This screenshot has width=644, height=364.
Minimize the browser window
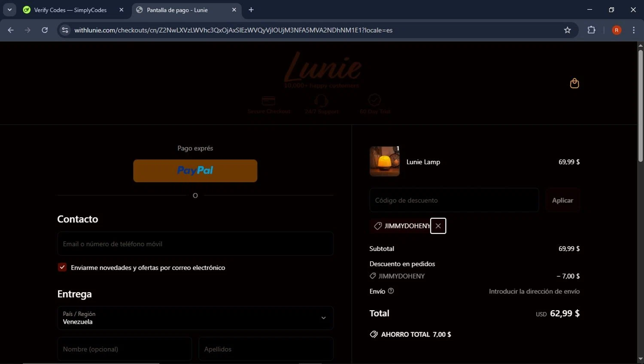(x=589, y=10)
